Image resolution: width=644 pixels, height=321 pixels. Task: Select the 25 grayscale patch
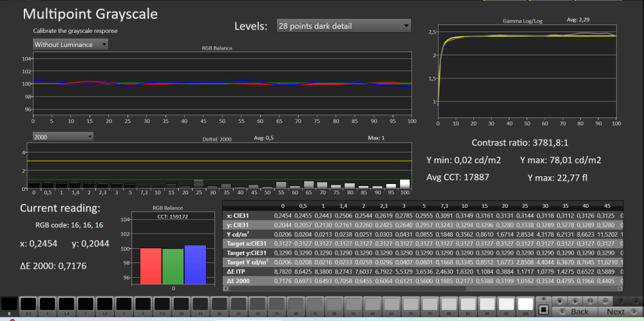(239, 307)
